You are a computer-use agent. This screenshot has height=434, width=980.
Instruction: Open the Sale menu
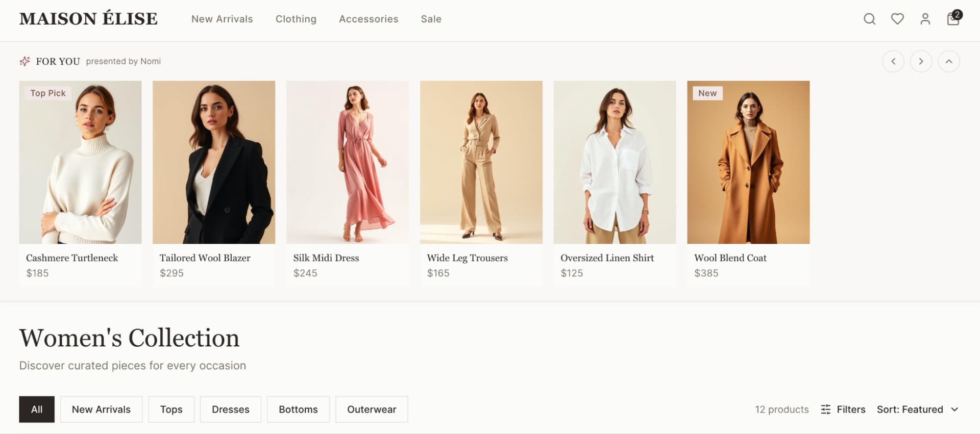point(431,19)
